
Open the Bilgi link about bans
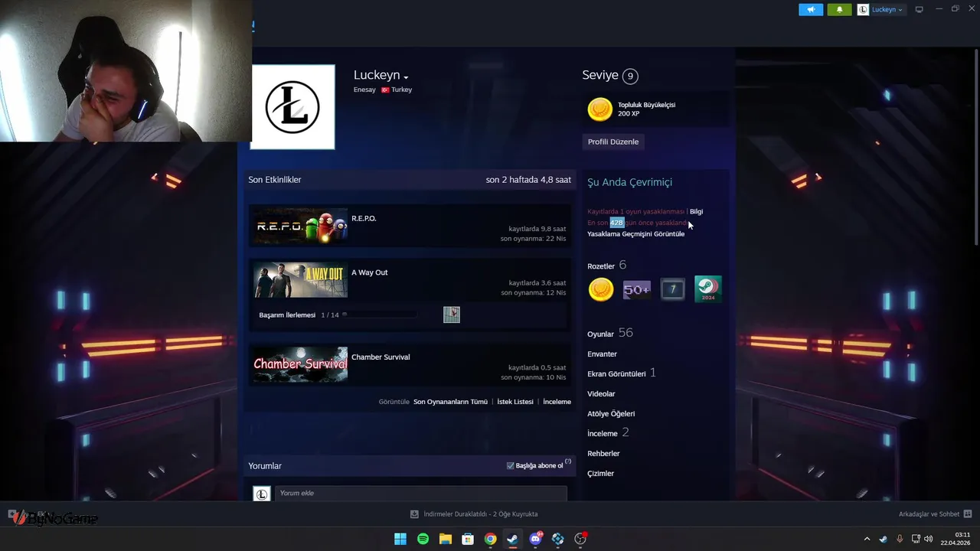tap(696, 211)
